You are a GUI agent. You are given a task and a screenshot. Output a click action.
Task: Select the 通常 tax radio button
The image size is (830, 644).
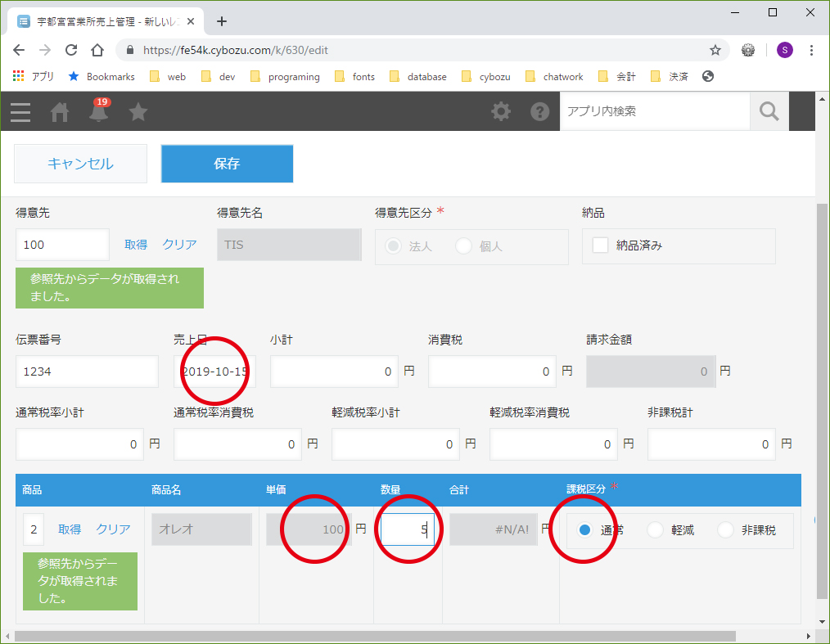coord(584,529)
